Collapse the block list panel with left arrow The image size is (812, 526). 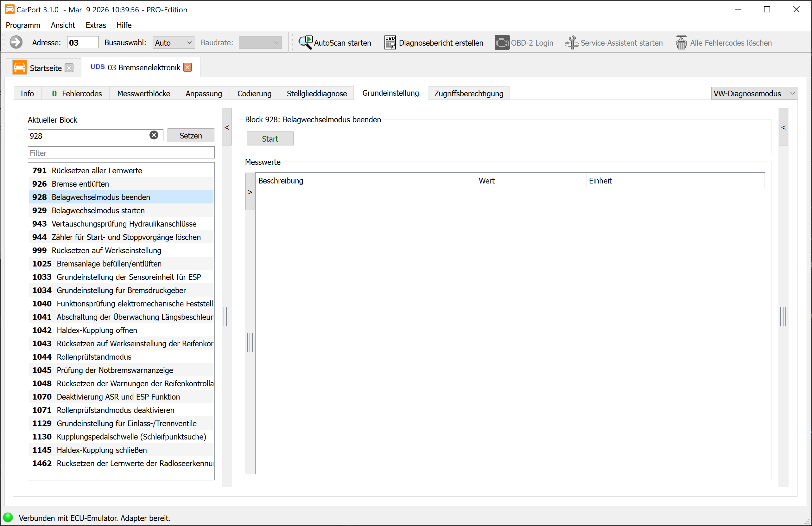click(x=226, y=127)
